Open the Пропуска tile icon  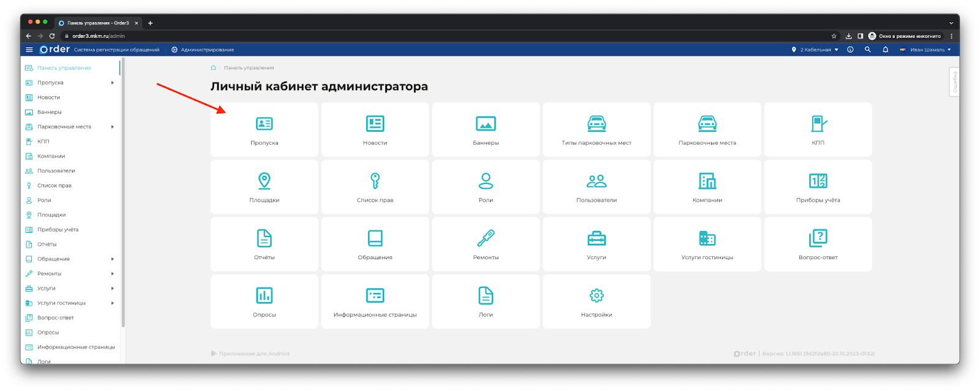pos(264,124)
